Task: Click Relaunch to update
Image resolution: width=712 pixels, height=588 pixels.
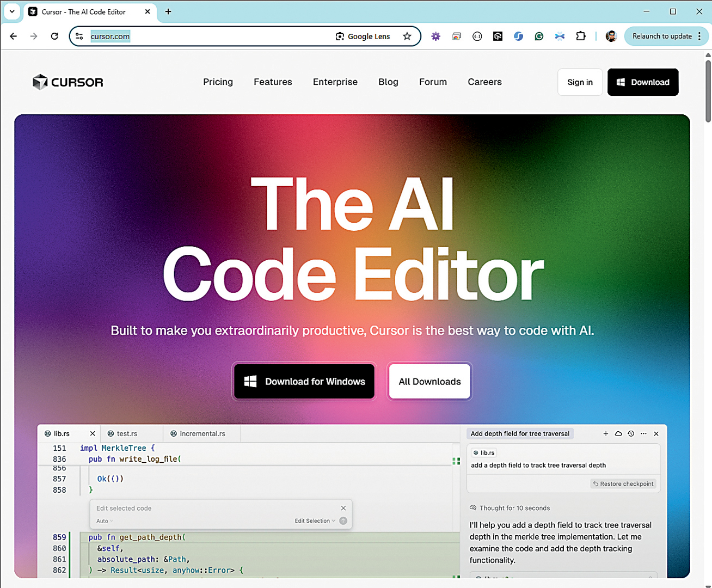Action: coord(662,36)
